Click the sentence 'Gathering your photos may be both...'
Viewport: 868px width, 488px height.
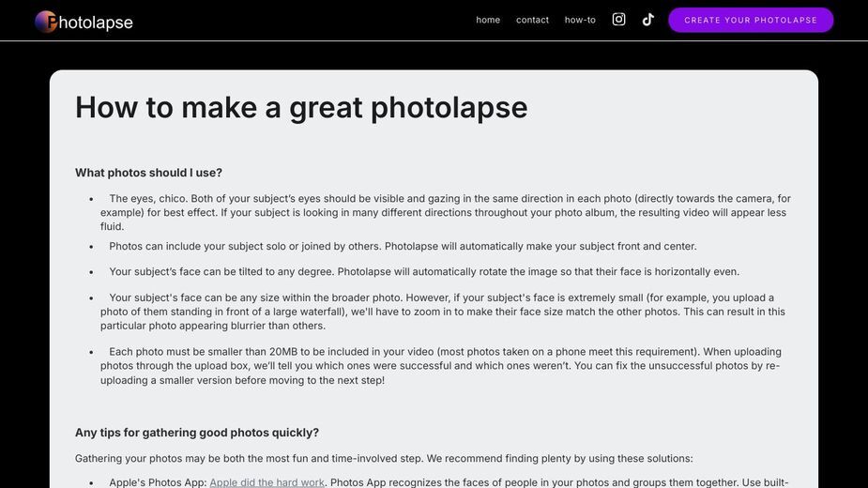384,458
